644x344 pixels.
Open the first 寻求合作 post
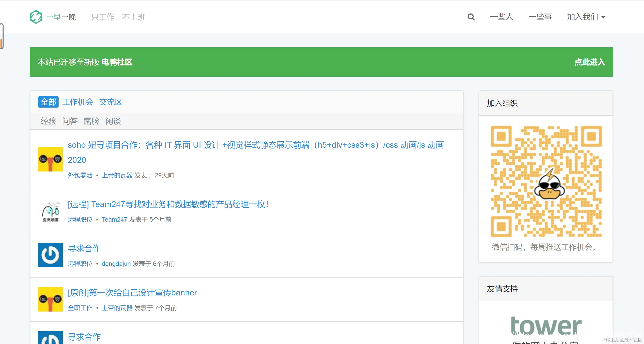tap(84, 248)
